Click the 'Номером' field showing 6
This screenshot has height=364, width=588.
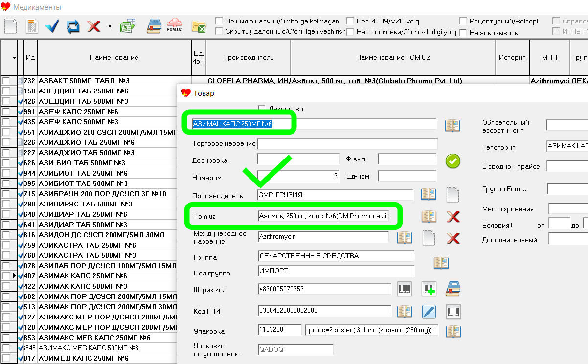298,176
